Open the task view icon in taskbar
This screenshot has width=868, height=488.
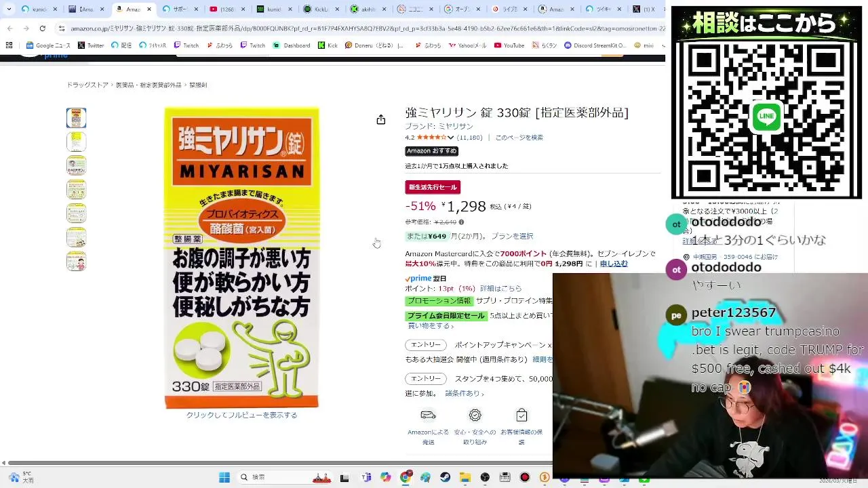point(344,478)
